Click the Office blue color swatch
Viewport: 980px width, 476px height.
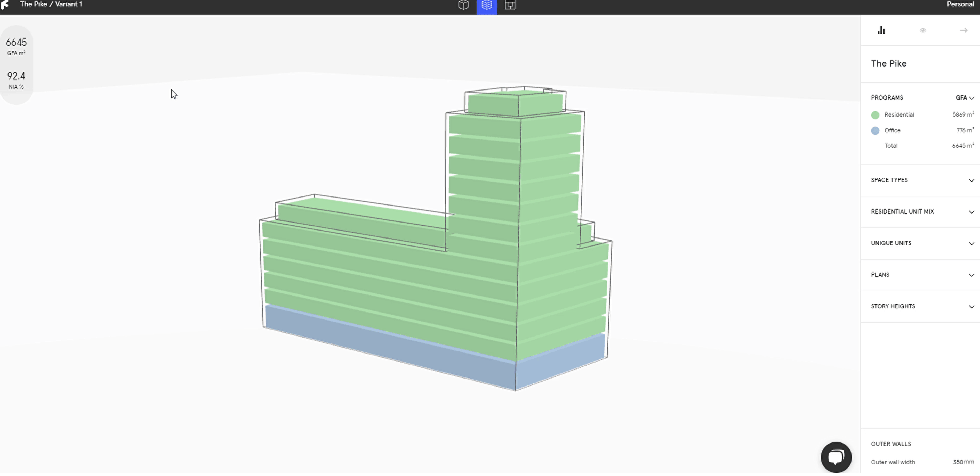[875, 131]
